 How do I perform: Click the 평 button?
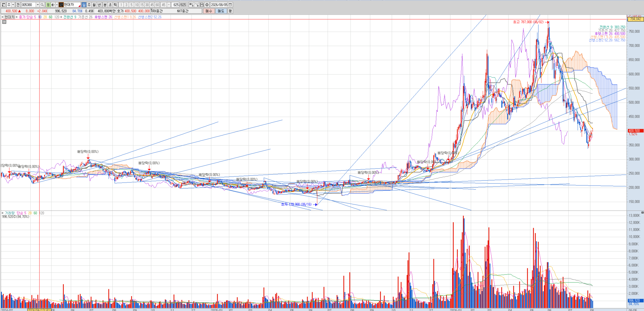[x=230, y=11]
